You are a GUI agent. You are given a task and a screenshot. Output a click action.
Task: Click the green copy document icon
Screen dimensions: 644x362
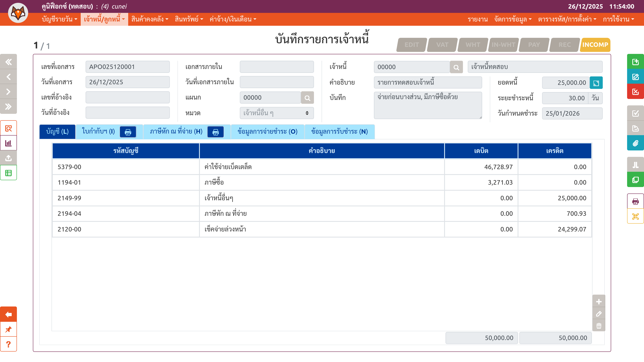pos(635,180)
